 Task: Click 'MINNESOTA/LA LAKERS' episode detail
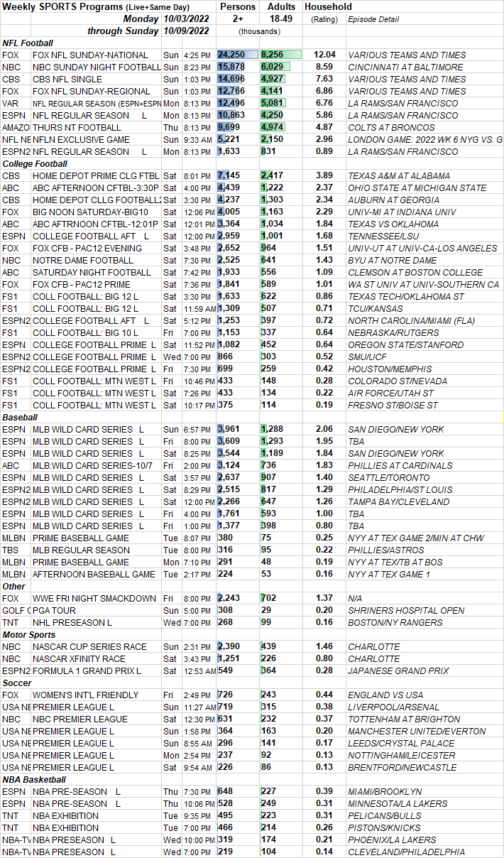click(398, 803)
